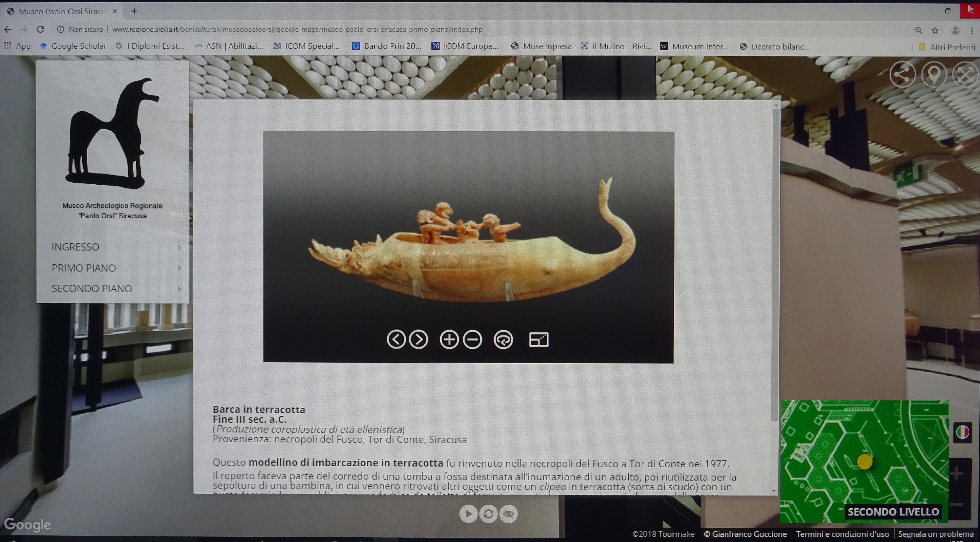Toggle the Italian flag language button

click(x=962, y=432)
